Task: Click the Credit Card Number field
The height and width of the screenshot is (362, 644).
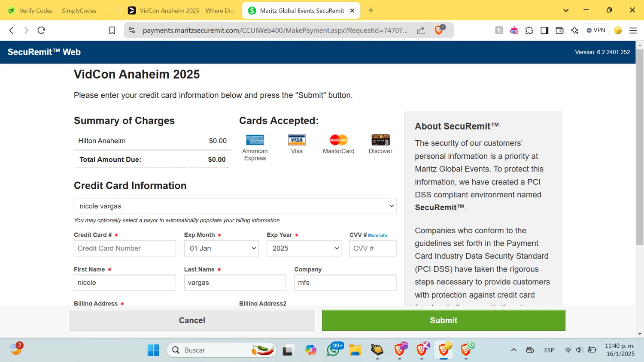Action: click(125, 248)
